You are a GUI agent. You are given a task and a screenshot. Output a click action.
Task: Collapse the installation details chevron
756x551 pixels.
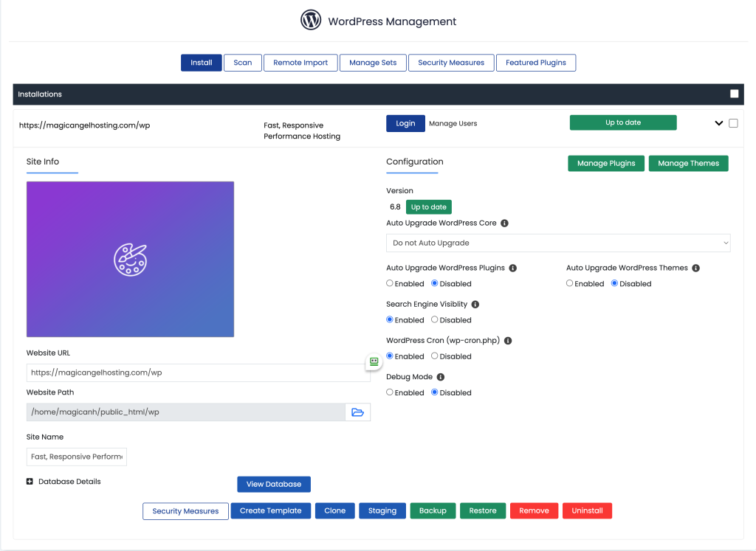coord(719,123)
